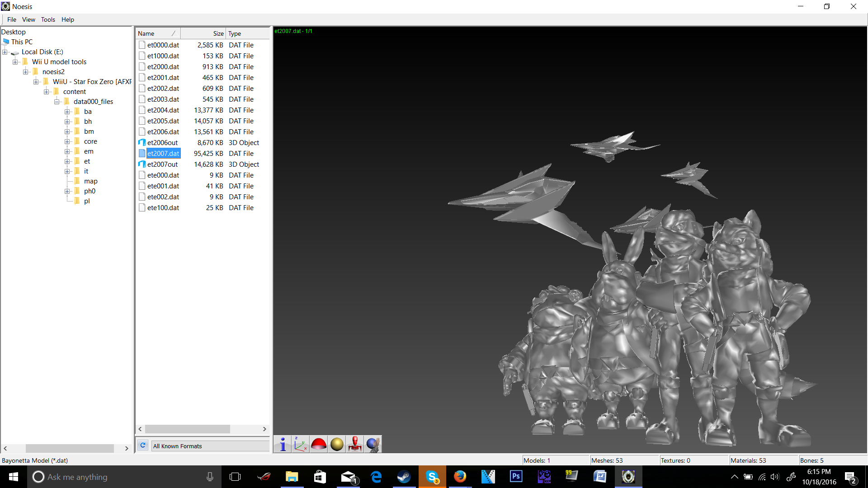Toggle the XYZ axes display icon
The height and width of the screenshot is (488, 868).
pyautogui.click(x=301, y=444)
